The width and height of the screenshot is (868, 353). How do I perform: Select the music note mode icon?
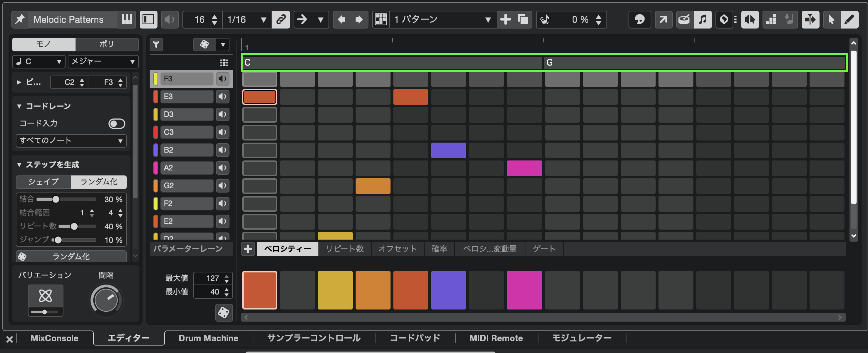point(703,19)
